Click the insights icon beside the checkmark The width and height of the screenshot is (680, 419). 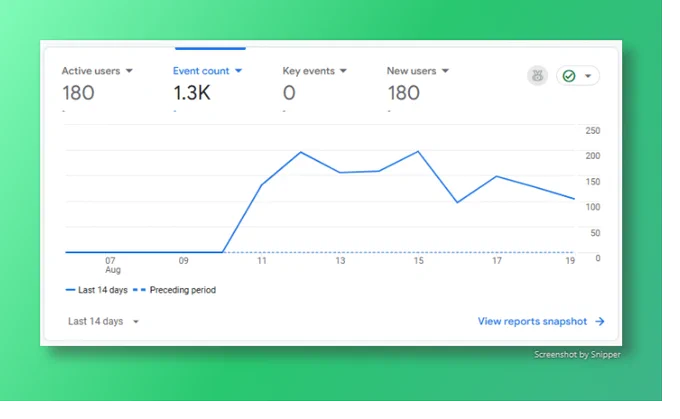(x=537, y=76)
